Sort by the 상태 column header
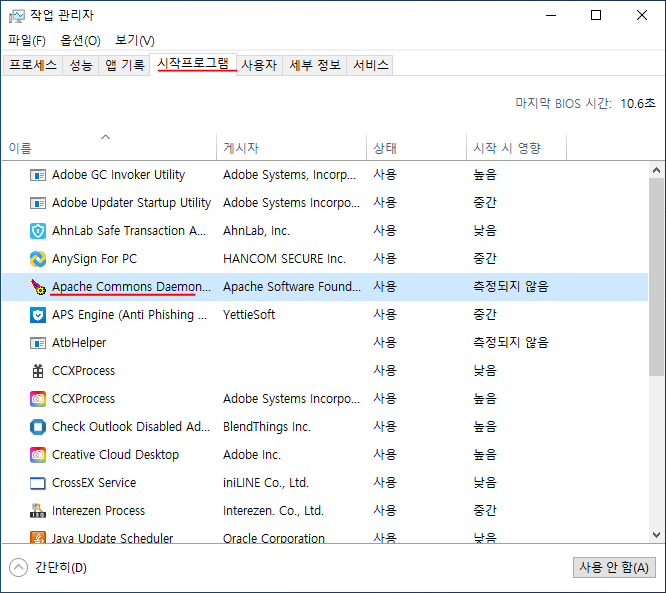 pyautogui.click(x=416, y=147)
